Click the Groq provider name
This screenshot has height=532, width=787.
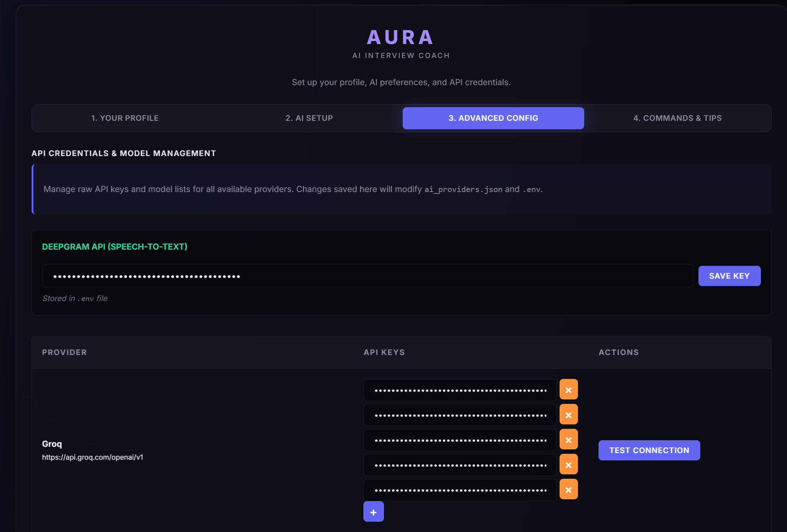tap(52, 444)
